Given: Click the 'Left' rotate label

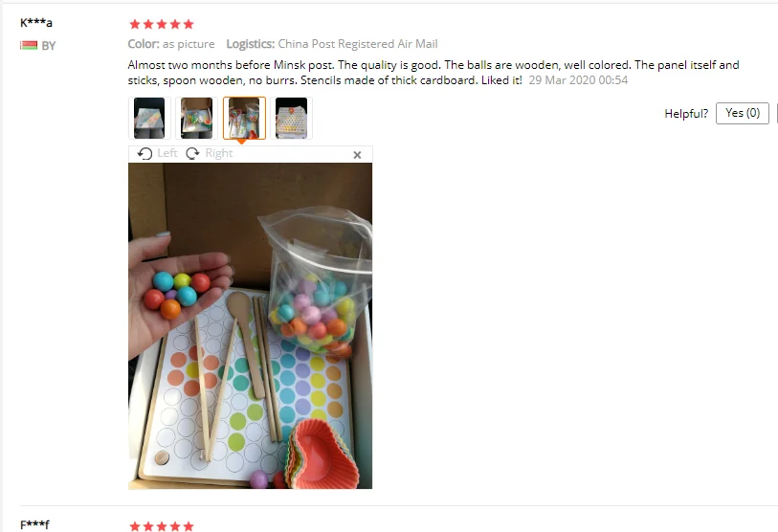Looking at the screenshot, I should point(167,153).
